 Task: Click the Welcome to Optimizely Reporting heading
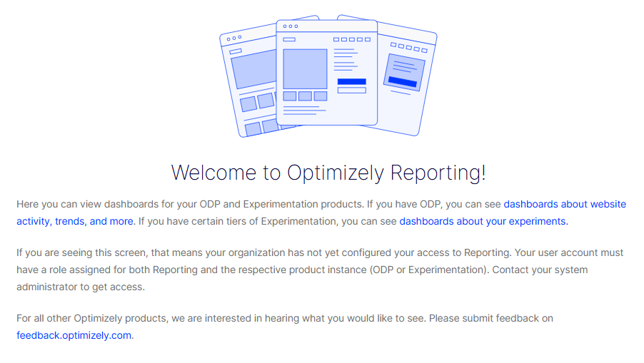[x=328, y=173]
